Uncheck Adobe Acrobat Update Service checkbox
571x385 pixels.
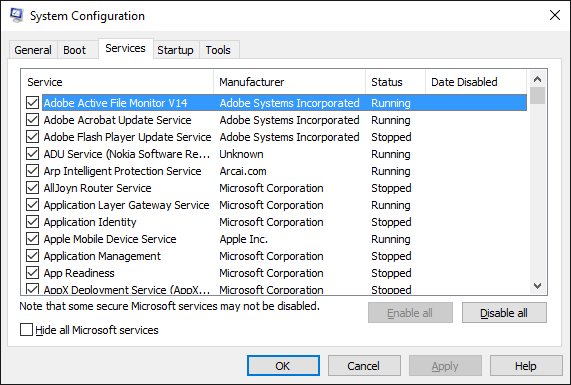pos(32,120)
